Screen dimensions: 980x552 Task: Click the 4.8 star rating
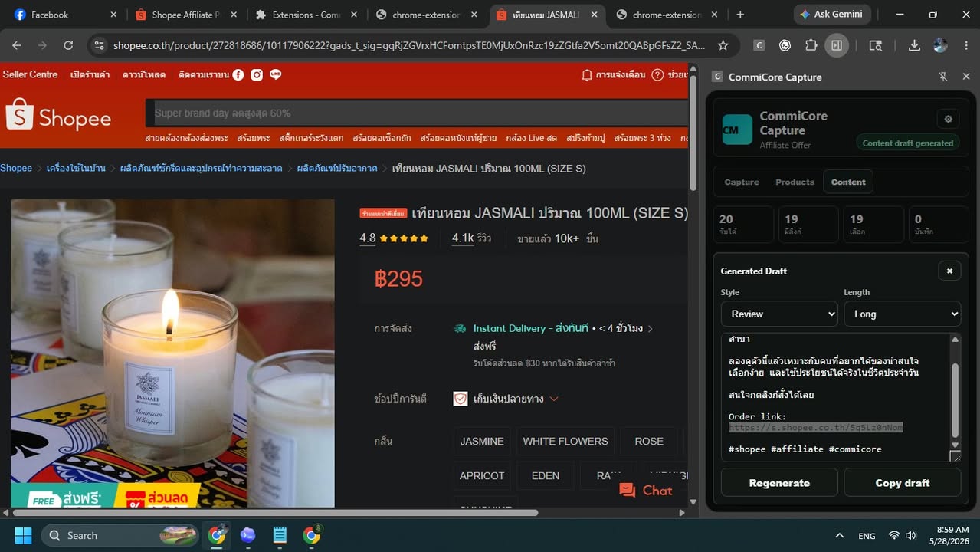(394, 238)
